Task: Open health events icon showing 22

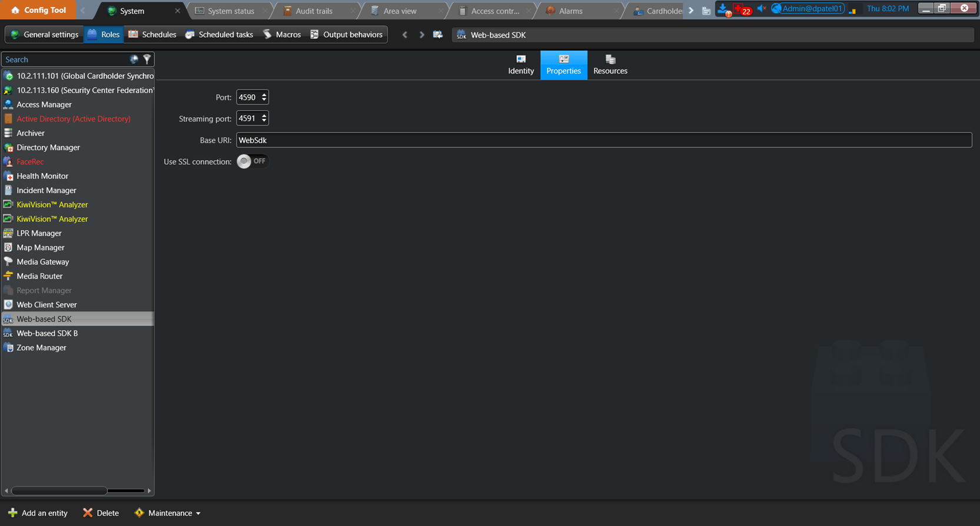Action: pos(742,9)
